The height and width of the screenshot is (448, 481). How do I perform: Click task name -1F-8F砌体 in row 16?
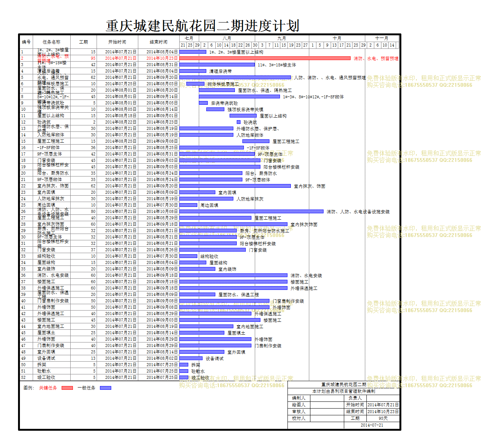(x=48, y=148)
